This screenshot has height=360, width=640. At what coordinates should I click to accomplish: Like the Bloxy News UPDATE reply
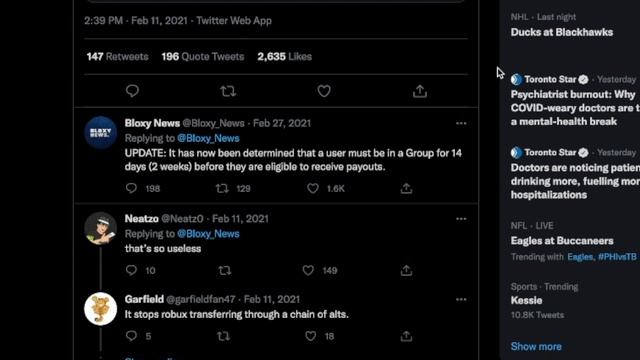point(313,188)
